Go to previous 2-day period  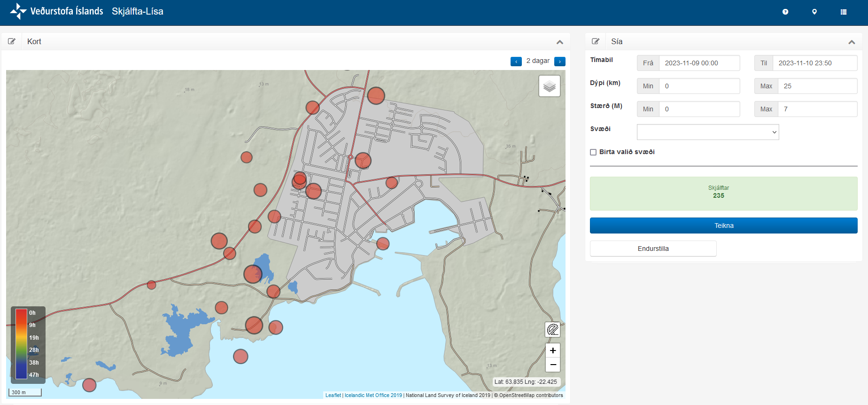(516, 62)
